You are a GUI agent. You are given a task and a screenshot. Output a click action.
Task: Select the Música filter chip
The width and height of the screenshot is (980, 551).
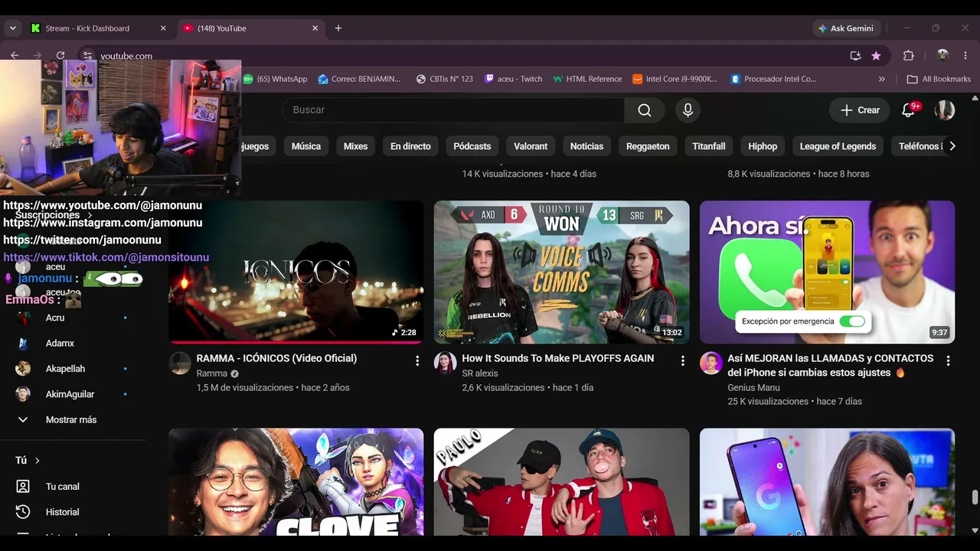coord(306,146)
